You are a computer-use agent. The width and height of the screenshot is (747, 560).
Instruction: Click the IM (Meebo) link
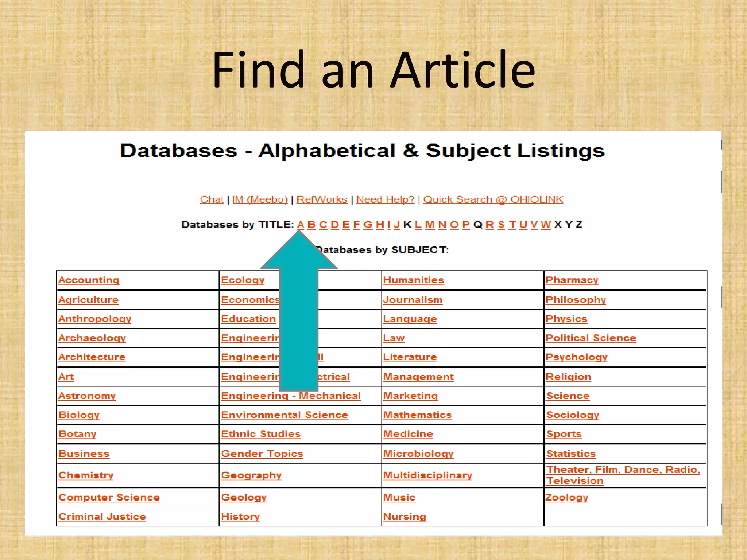(260, 200)
